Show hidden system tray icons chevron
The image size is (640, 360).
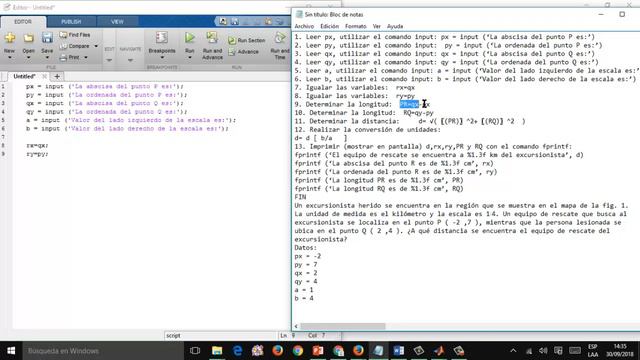[513, 351]
